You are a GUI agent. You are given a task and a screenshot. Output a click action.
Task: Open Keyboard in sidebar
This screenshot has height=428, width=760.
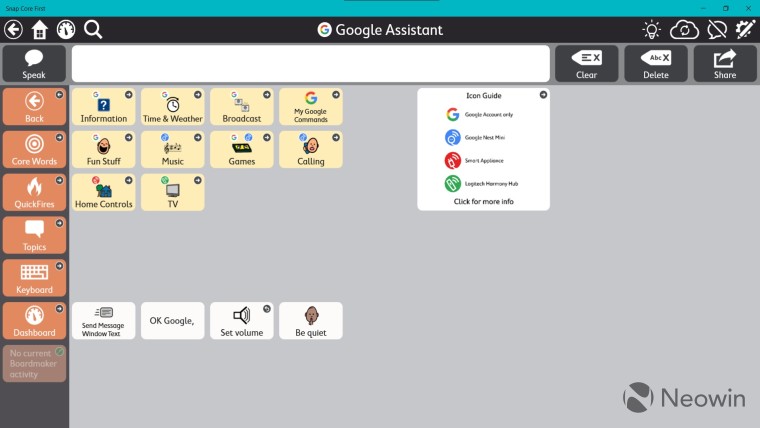(x=34, y=278)
